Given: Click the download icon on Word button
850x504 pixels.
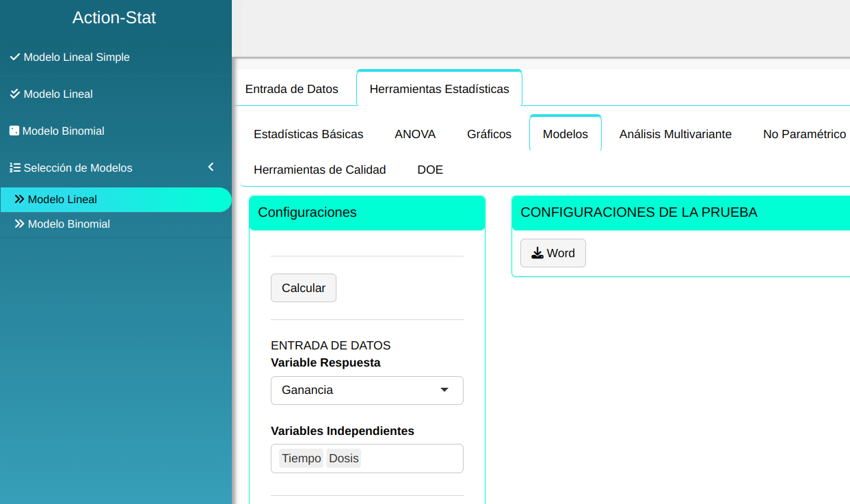Looking at the screenshot, I should click(537, 253).
